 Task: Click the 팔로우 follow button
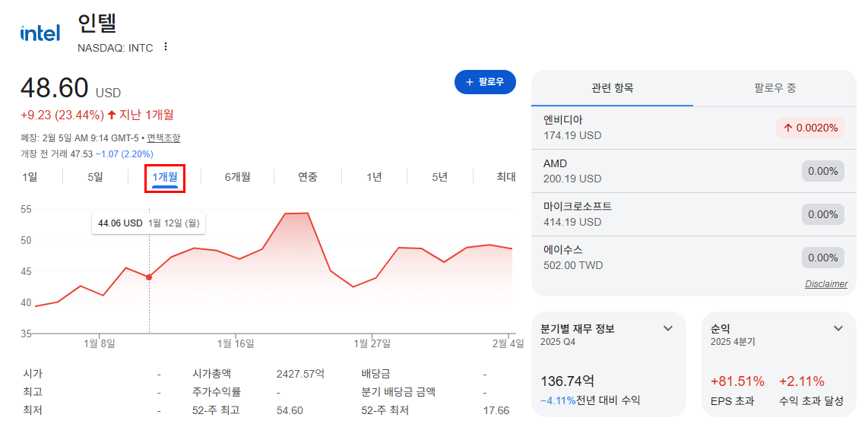tap(485, 82)
